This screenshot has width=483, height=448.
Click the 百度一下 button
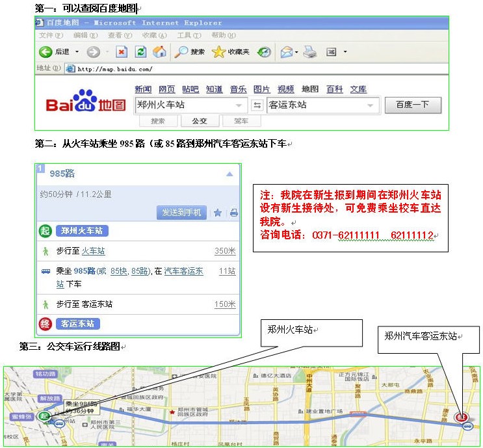[413, 105]
